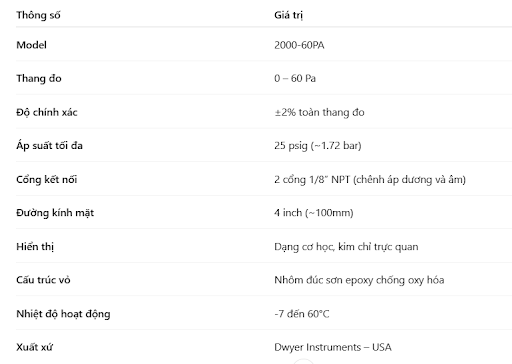Click '±2% toàn thang đo' value
This screenshot has width=512, height=364.
point(319,112)
